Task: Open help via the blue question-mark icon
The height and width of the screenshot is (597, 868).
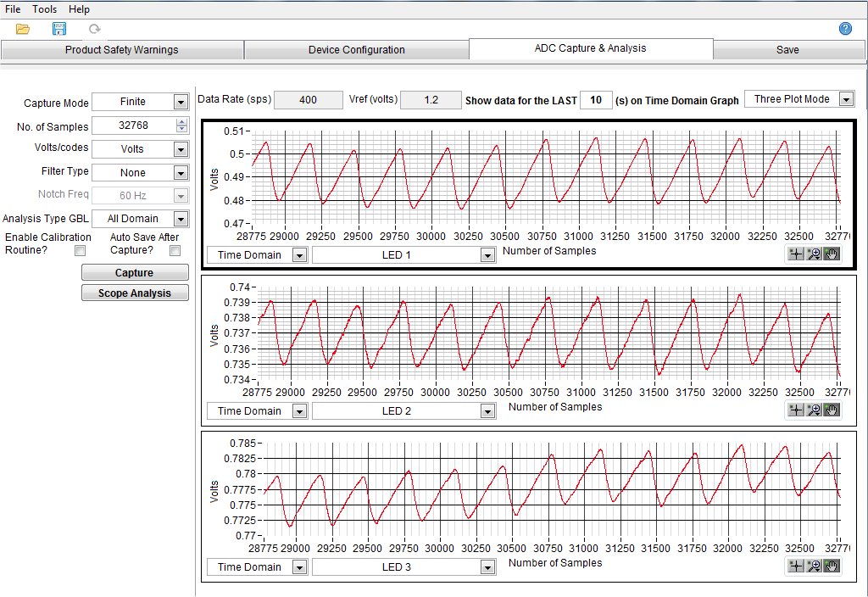Action: click(x=845, y=29)
